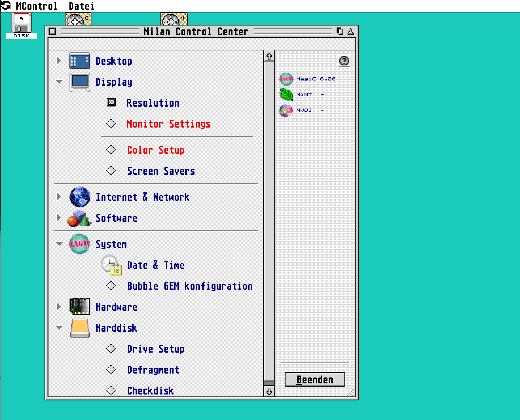Click the window fuller triangle button
The width and height of the screenshot is (520, 420).
click(x=351, y=31)
